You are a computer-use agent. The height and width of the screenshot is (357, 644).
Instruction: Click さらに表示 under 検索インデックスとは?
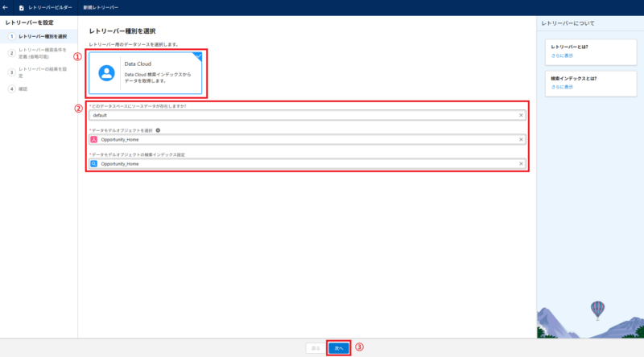click(562, 86)
